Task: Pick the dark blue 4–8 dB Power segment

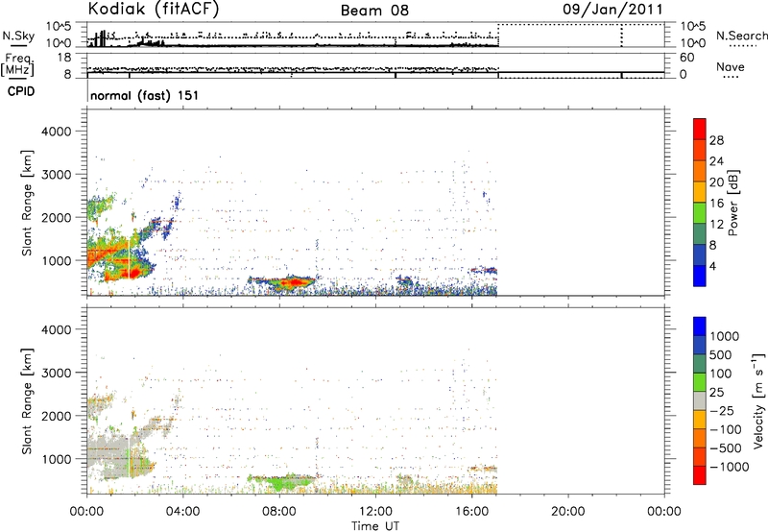Action: coord(700,254)
